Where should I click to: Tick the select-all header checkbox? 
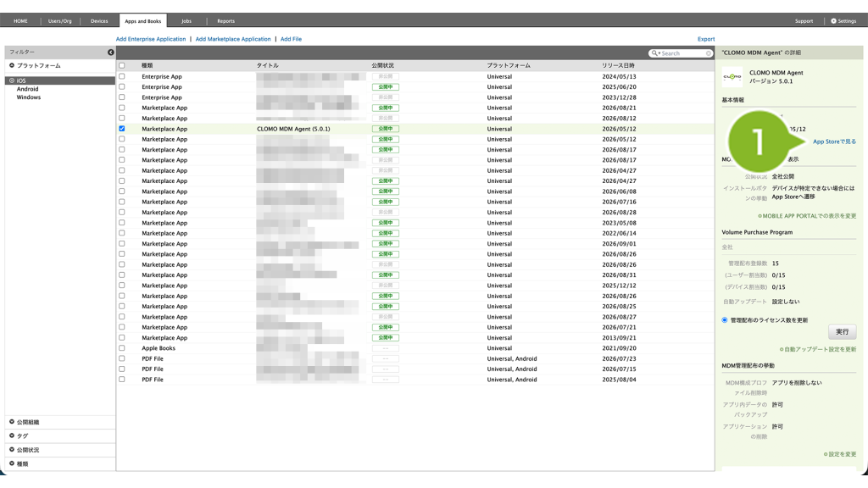122,65
